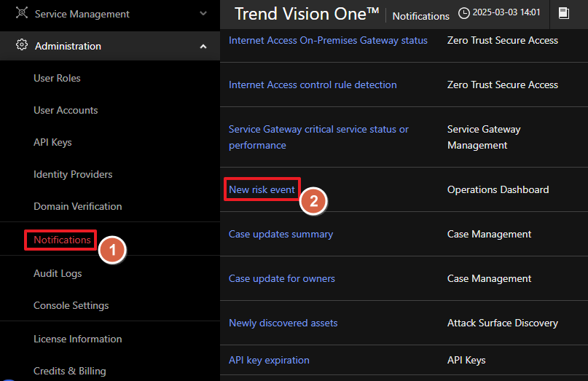Select Notifications in the sidebar
Viewport: 588px width, 381px height.
click(62, 240)
